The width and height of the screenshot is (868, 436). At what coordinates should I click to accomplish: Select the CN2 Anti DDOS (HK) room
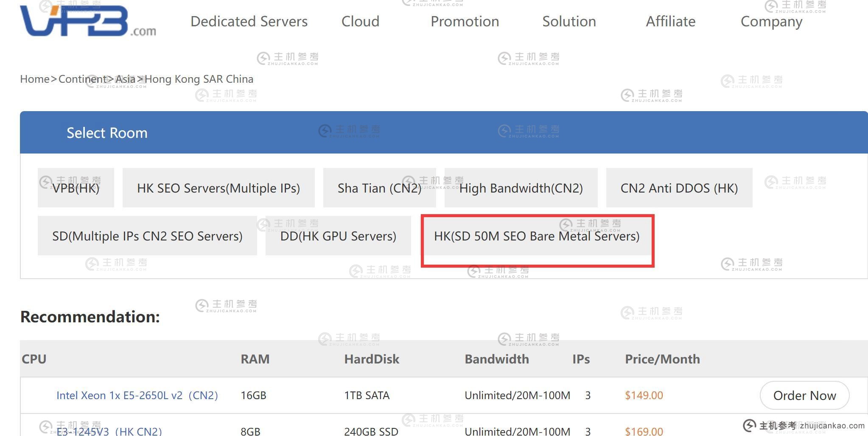[x=679, y=188]
